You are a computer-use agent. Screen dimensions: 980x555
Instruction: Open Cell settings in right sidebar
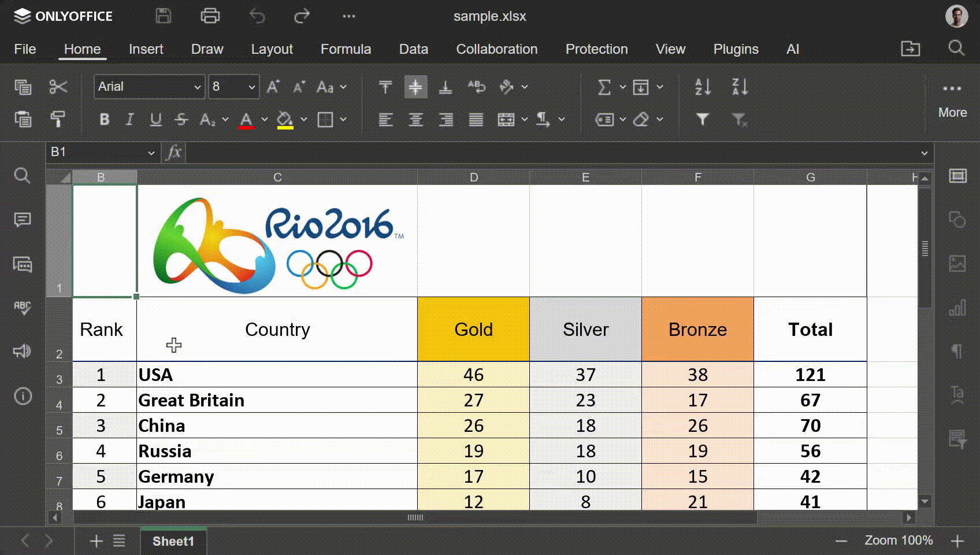pyautogui.click(x=957, y=176)
